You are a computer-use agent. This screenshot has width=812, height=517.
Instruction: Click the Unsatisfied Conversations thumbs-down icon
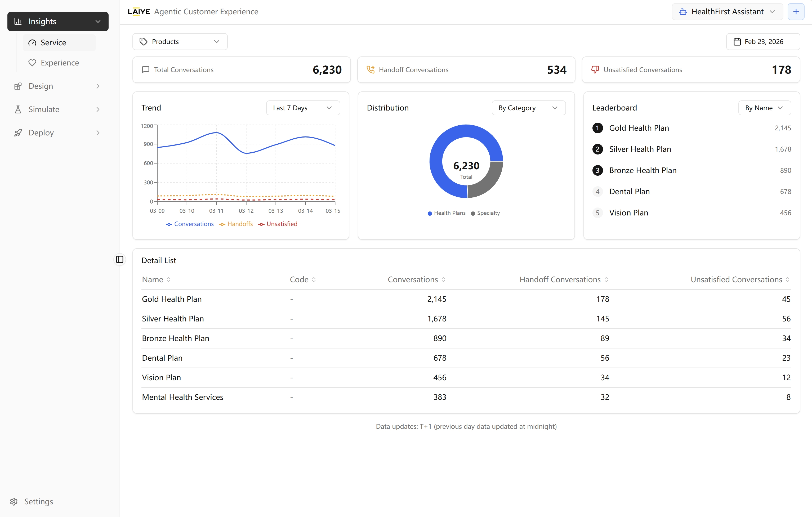[595, 69]
